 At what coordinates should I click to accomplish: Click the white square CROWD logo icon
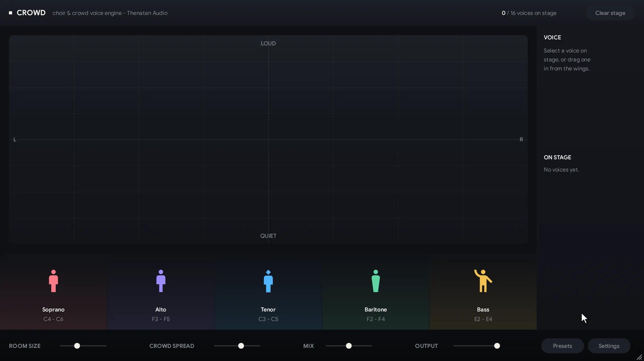coord(10,13)
